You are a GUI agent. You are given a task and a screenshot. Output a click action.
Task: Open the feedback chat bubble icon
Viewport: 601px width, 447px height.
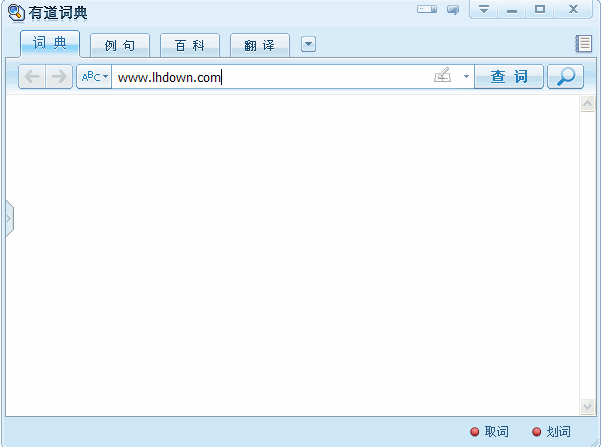point(453,10)
